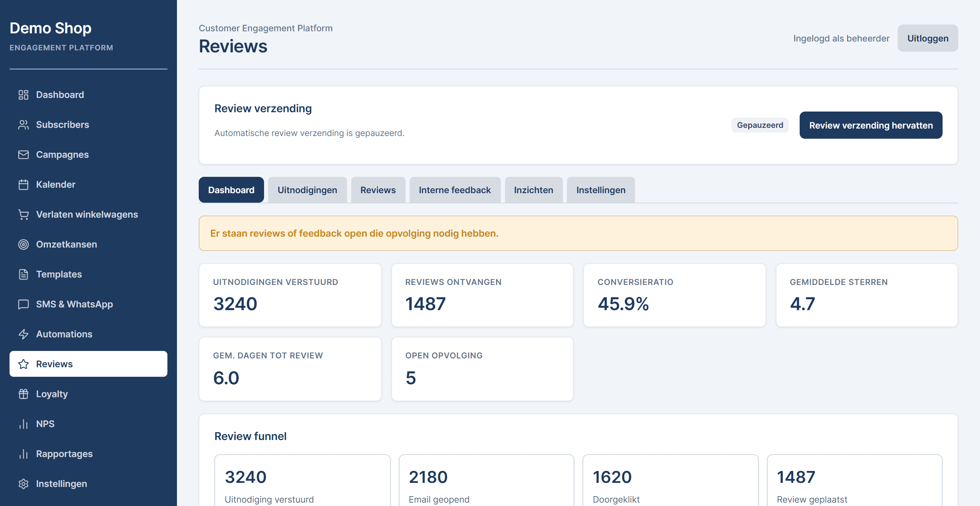Go to SMS & WhatsApp section
Image resolution: width=980 pixels, height=506 pixels.
coord(88,304)
